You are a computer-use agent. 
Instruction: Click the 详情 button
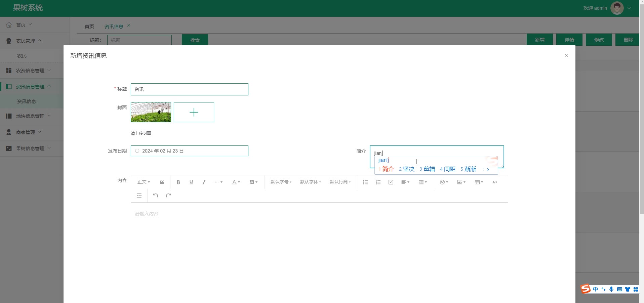[569, 40]
